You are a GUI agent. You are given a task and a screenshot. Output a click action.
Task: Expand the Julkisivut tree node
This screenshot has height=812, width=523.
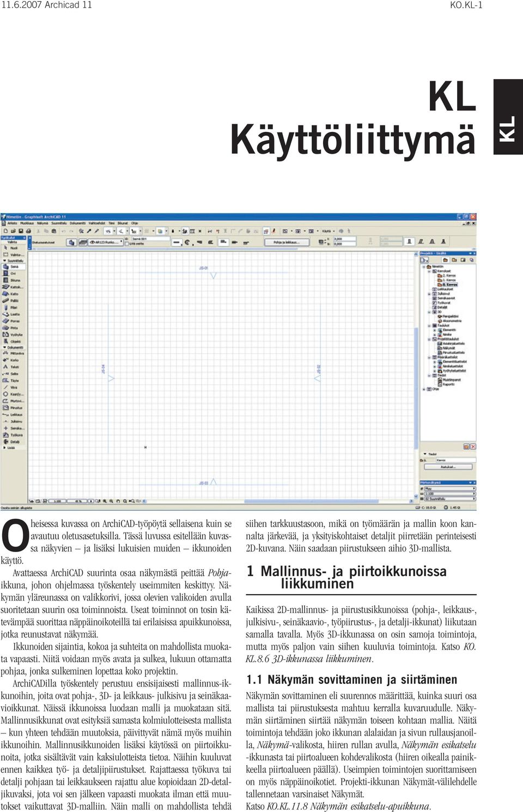(x=429, y=294)
